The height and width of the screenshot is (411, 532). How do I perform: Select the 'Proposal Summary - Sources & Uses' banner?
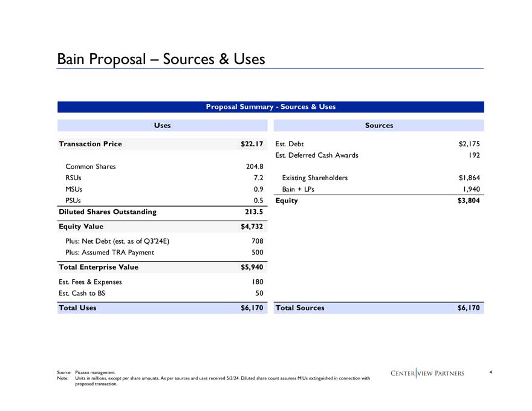click(x=270, y=106)
